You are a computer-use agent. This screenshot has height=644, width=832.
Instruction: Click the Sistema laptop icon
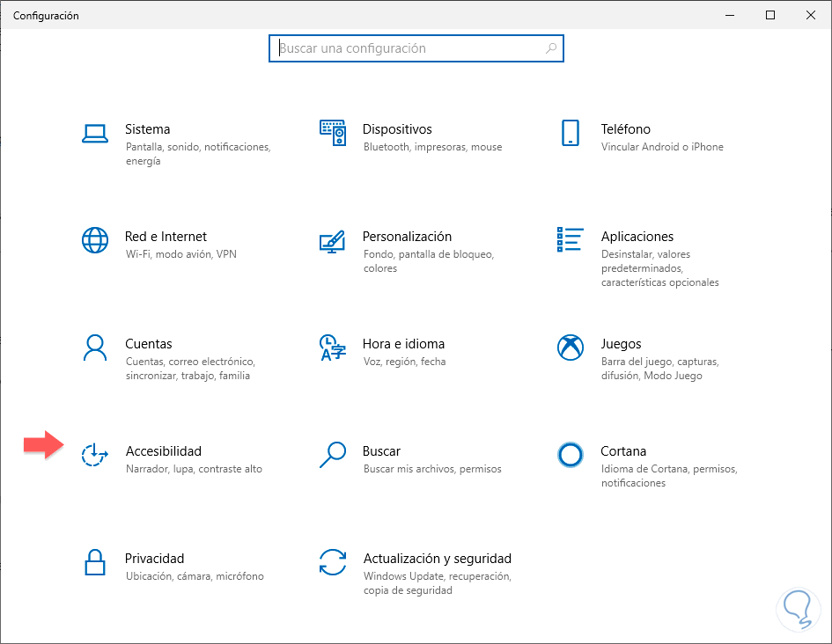pos(94,133)
